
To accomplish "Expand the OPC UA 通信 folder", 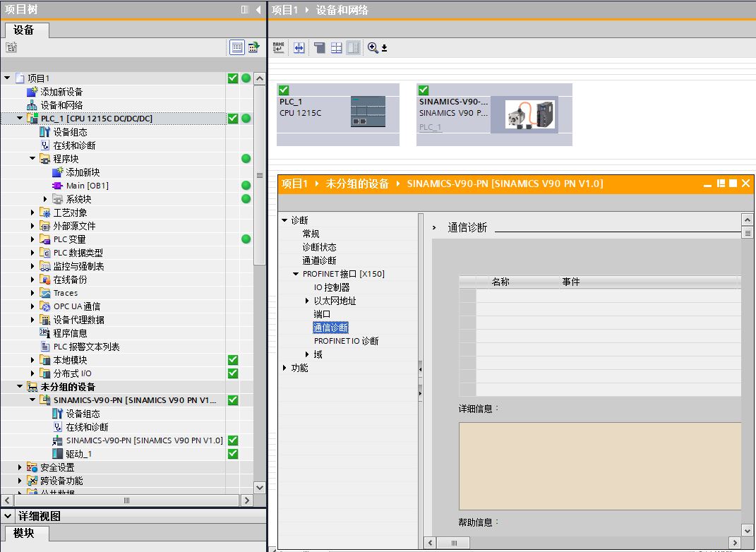I will point(32,306).
